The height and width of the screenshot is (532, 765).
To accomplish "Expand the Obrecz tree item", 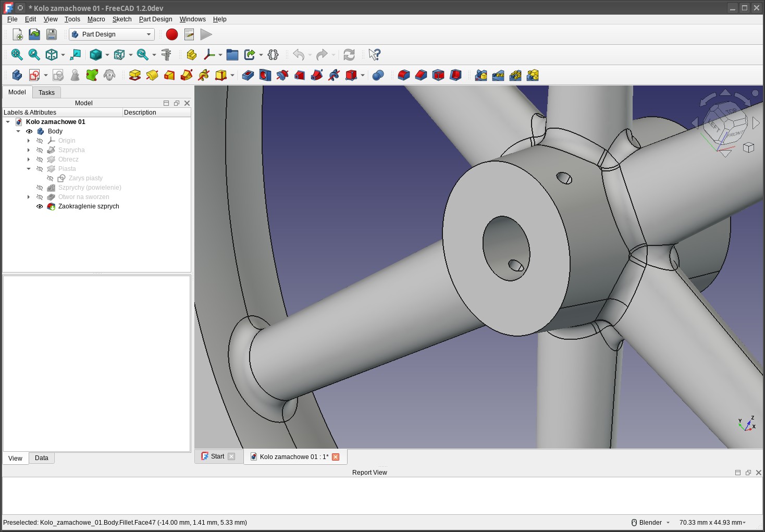I will click(29, 159).
